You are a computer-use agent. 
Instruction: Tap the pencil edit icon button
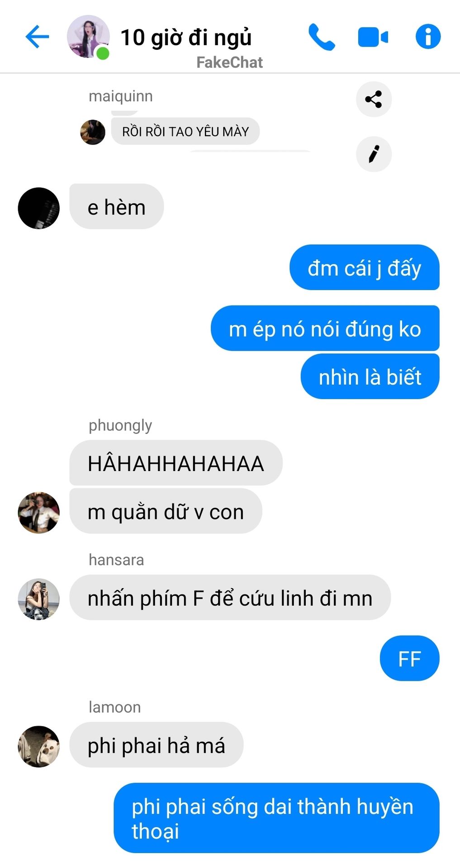click(374, 154)
